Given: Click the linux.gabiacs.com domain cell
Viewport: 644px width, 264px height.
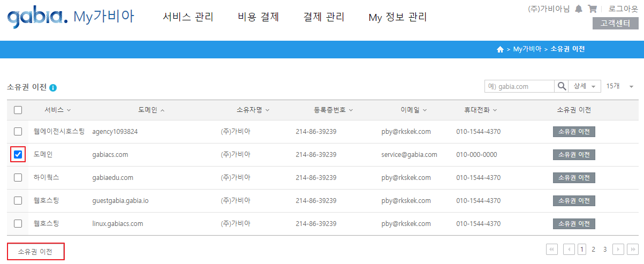Looking at the screenshot, I should point(118,223).
